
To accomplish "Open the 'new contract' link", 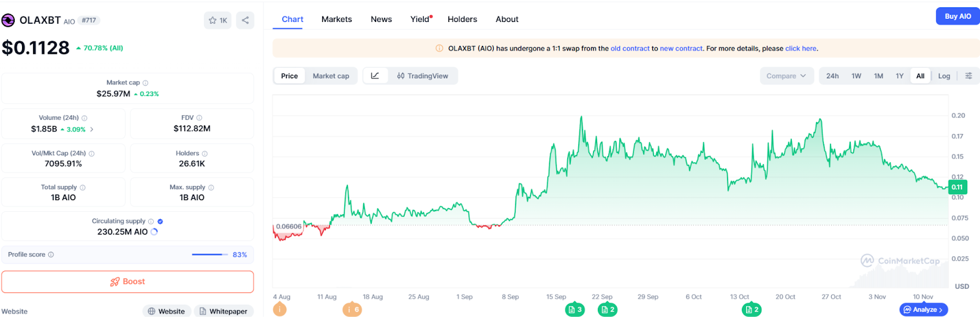I will 681,48.
